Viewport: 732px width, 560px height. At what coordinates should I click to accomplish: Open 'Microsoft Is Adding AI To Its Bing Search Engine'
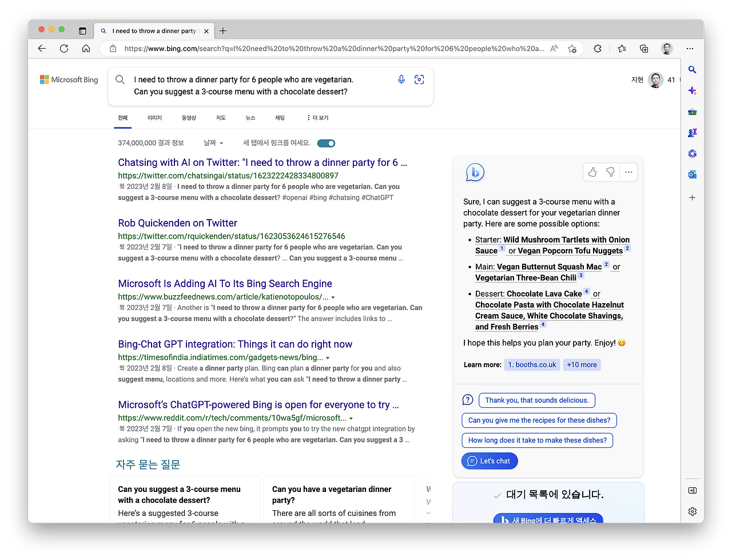(x=225, y=284)
